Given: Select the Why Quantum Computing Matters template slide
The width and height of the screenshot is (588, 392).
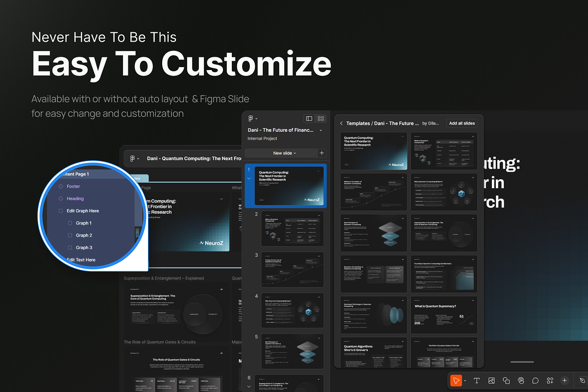Looking at the screenshot, I should (x=444, y=192).
